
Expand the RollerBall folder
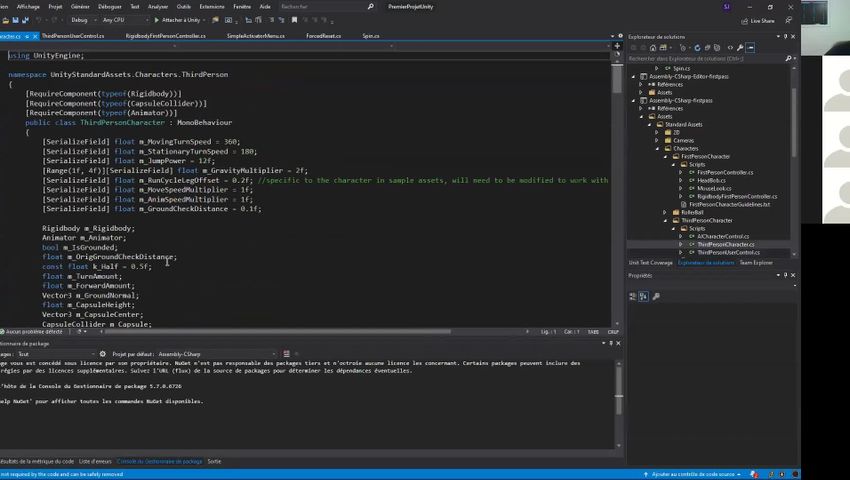pyautogui.click(x=665, y=213)
